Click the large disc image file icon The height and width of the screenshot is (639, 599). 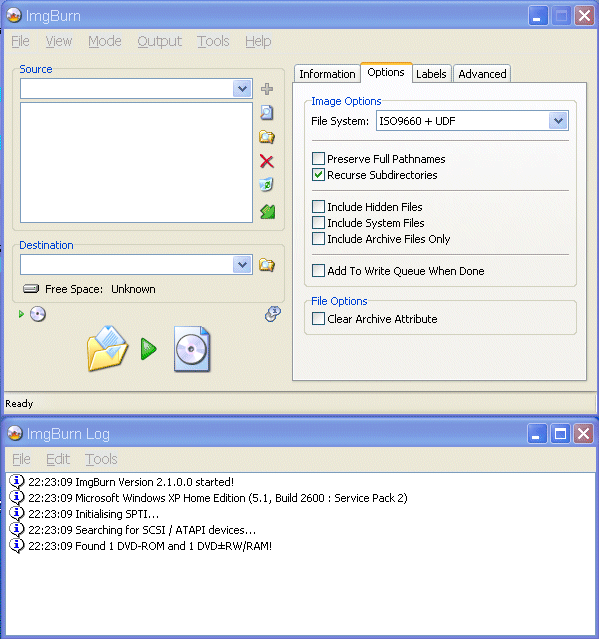click(192, 349)
